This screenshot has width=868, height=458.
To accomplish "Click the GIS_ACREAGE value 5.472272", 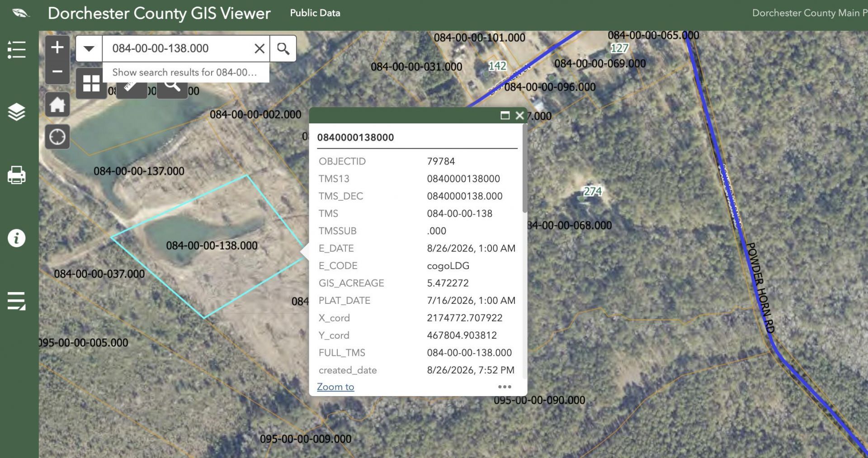I will pos(448,283).
